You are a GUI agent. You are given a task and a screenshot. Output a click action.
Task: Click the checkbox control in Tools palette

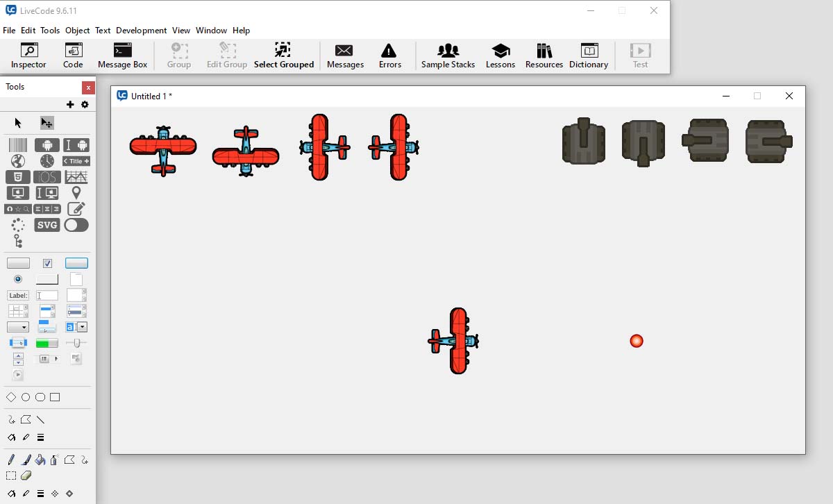47,263
